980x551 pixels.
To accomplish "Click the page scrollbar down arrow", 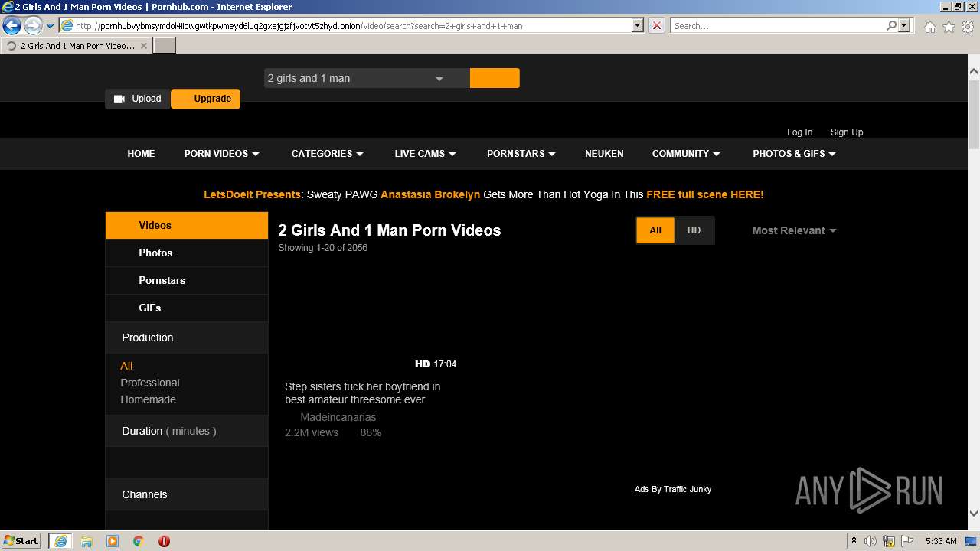I will pyautogui.click(x=974, y=514).
